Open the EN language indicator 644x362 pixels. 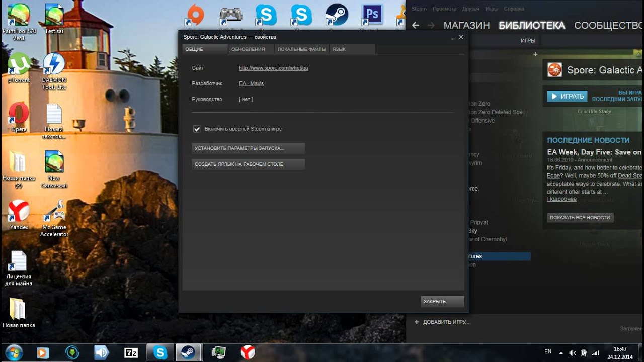pos(548,352)
